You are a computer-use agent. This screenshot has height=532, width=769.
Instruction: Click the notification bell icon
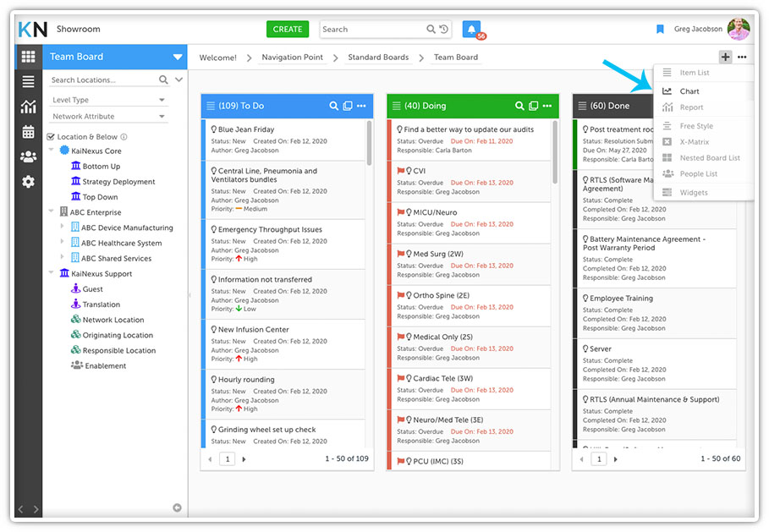[x=471, y=29]
